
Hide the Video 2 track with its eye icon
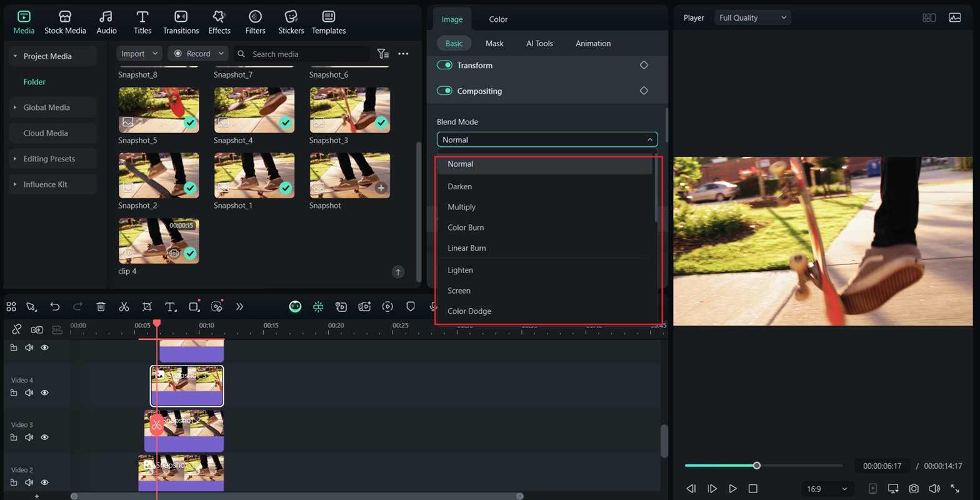[x=44, y=482]
